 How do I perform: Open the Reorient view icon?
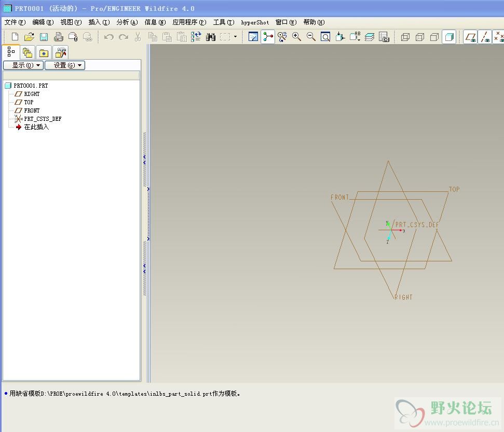click(340, 37)
